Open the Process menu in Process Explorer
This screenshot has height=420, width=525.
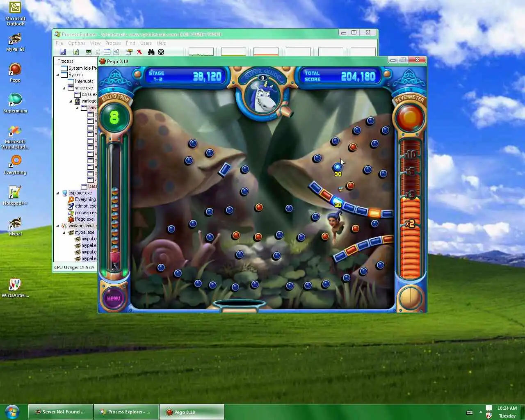(x=113, y=43)
